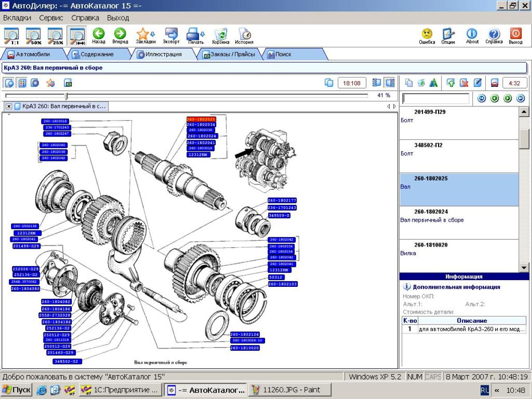Click the illustration zoom slider handle
The image size is (532, 399).
click(x=66, y=95)
